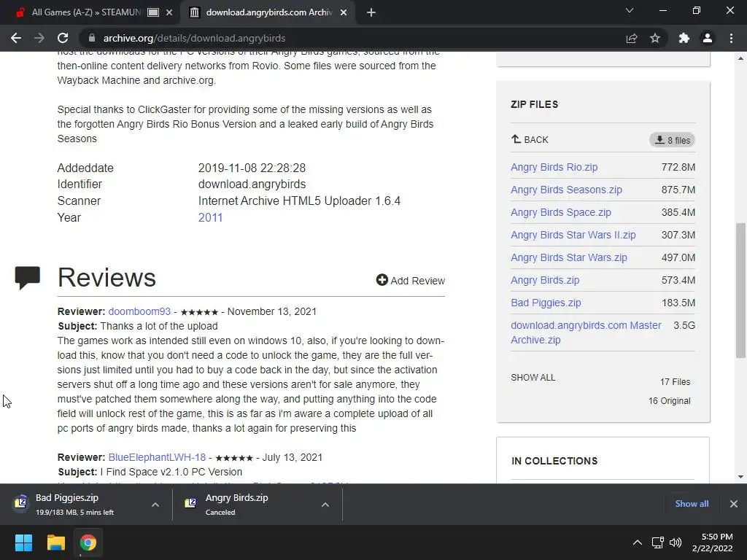Screen dimensions: 747x560
Task: Click the Identifier value download.angrybirds
Action: (x=252, y=184)
